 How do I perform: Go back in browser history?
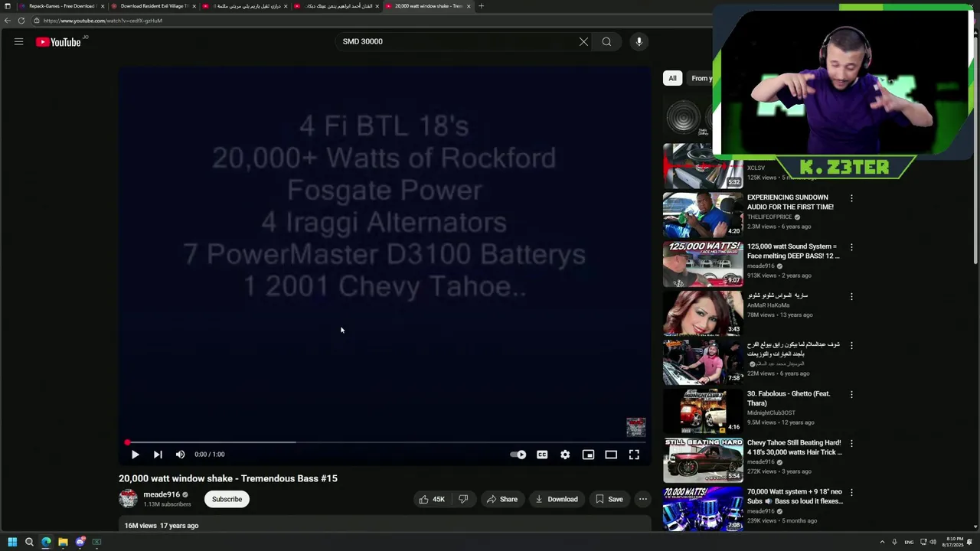click(8, 21)
